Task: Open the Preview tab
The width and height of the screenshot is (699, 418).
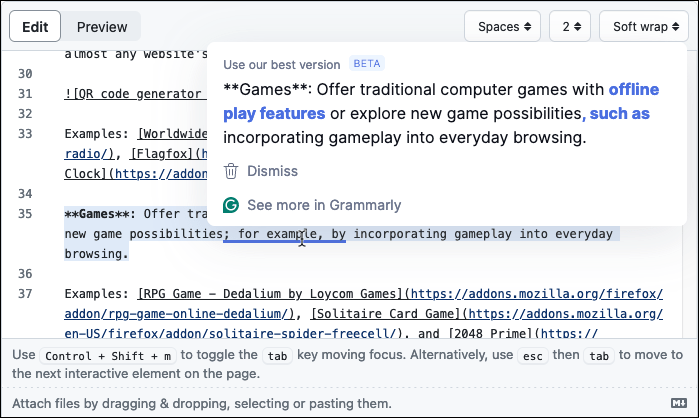Action: [101, 27]
